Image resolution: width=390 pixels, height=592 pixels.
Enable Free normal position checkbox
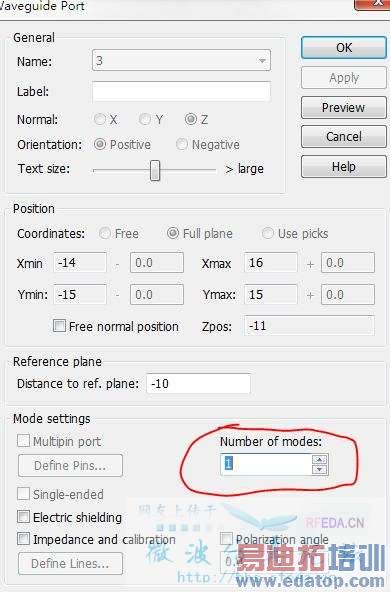[59, 325]
